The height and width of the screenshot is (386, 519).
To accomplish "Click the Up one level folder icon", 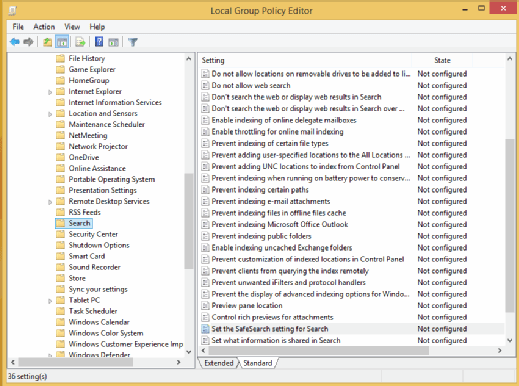I will pos(48,42).
